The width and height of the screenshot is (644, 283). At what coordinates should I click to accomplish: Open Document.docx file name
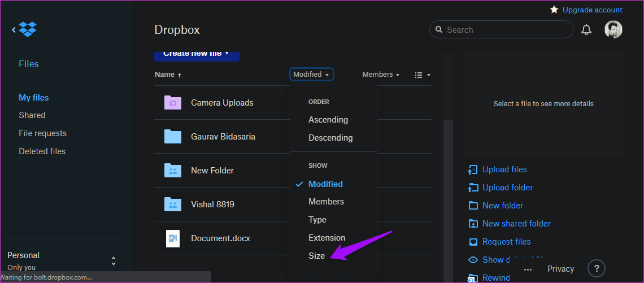220,238
